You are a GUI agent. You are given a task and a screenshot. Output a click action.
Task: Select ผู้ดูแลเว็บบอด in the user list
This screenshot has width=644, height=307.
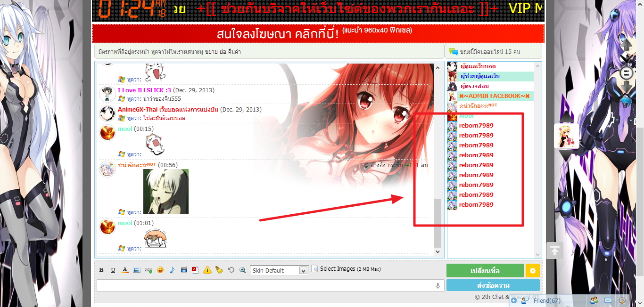478,66
